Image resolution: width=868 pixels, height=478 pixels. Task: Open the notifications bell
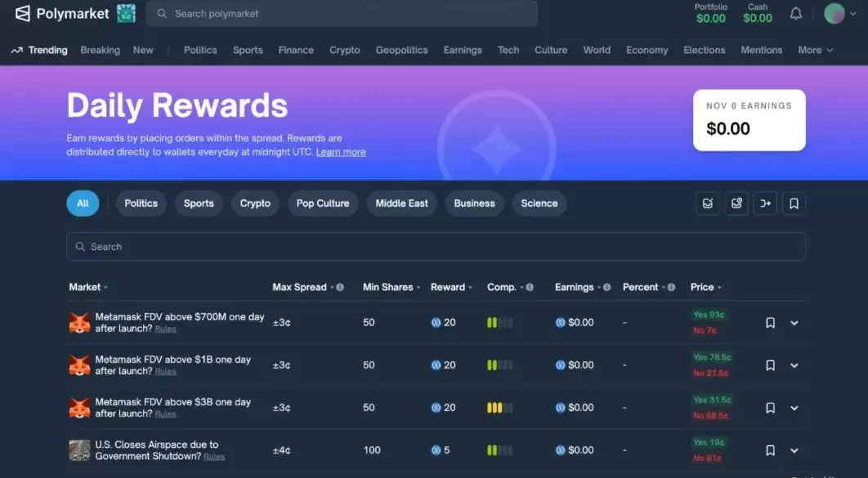click(x=795, y=14)
